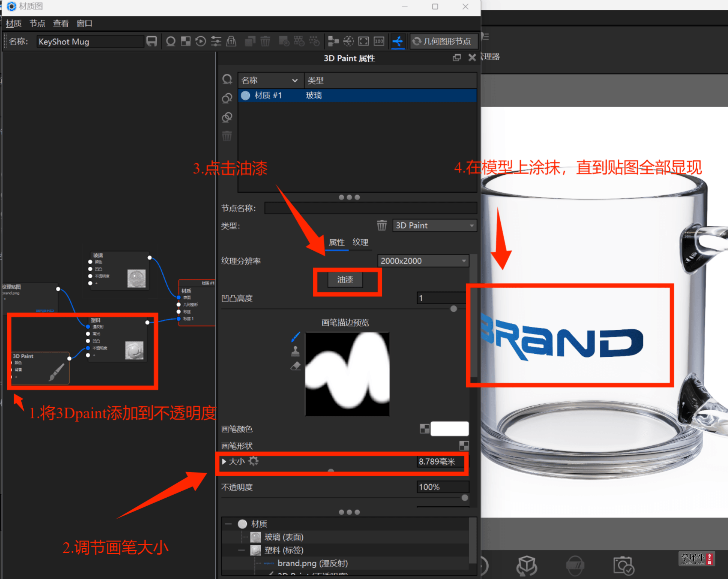Click the 凹凸高度 value field
Image resolution: width=728 pixels, height=579 pixels.
(x=441, y=298)
